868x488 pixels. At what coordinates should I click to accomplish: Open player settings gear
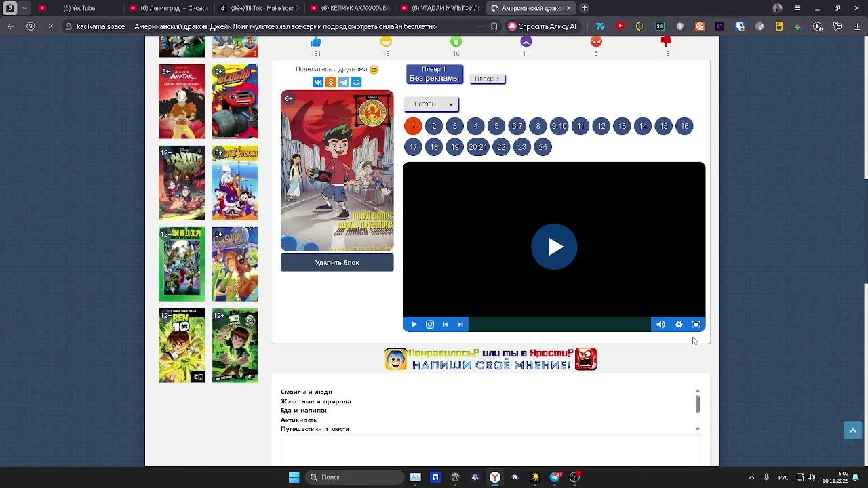click(679, 325)
